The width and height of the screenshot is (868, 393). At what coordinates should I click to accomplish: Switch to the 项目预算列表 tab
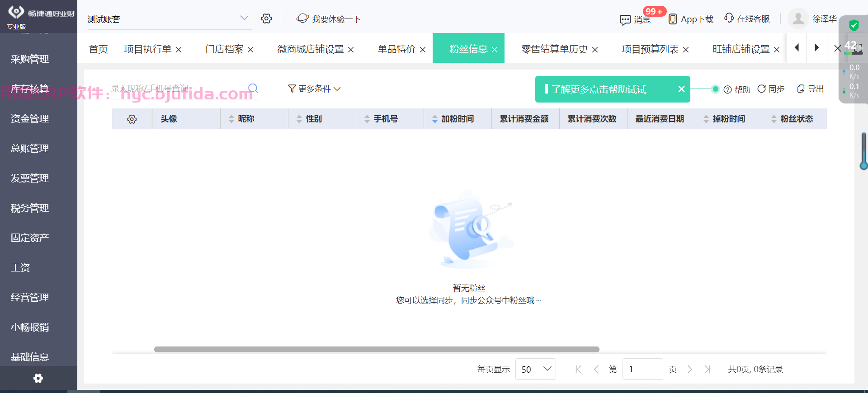point(650,49)
